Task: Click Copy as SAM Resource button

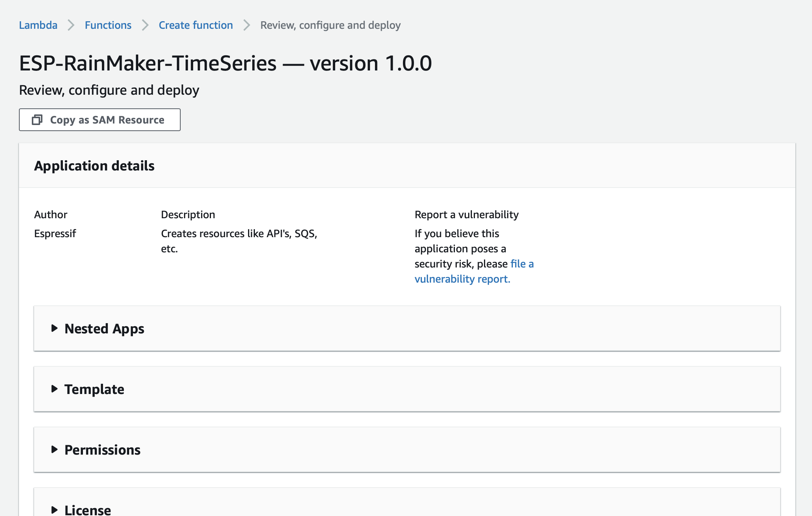Action: tap(100, 120)
